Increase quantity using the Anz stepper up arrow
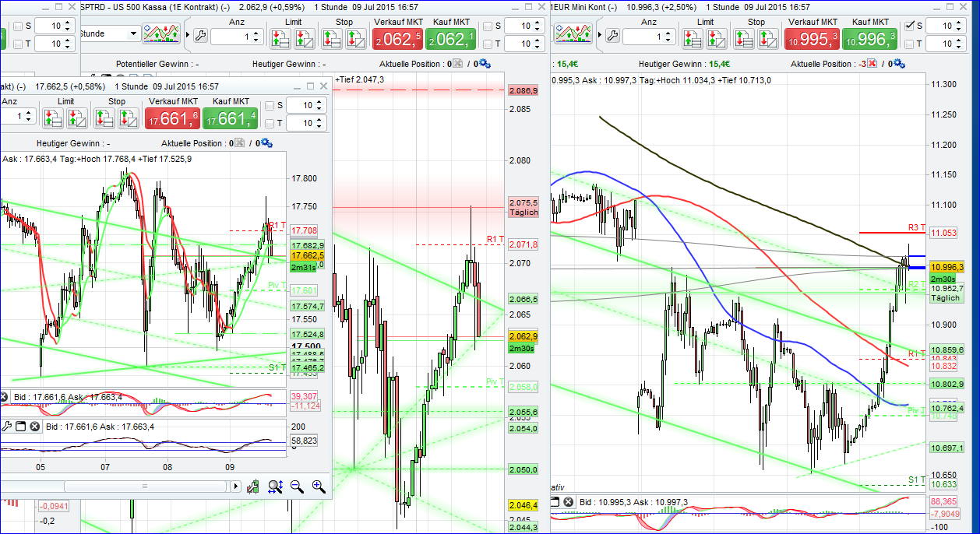The height and width of the screenshot is (534, 980). click(256, 32)
